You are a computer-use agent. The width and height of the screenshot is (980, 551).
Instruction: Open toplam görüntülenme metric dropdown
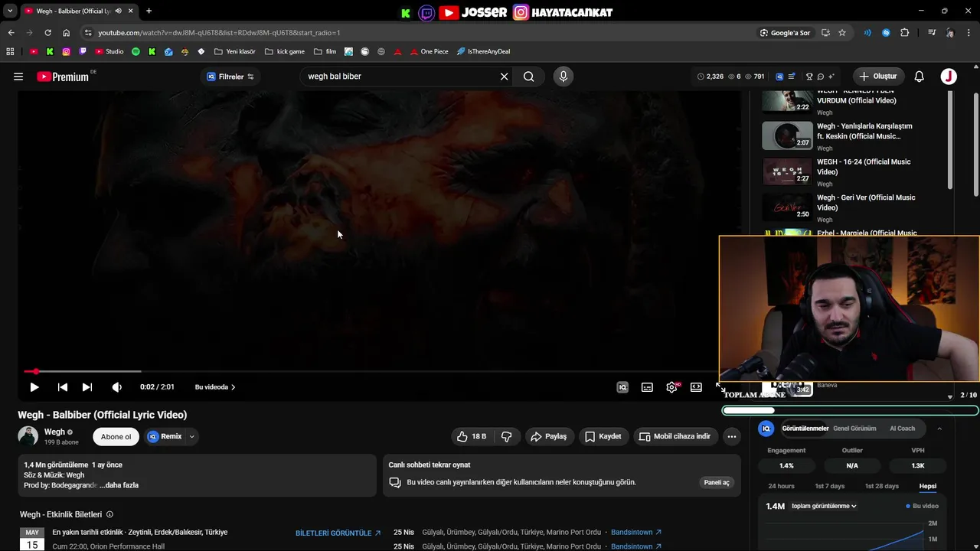coord(824,506)
